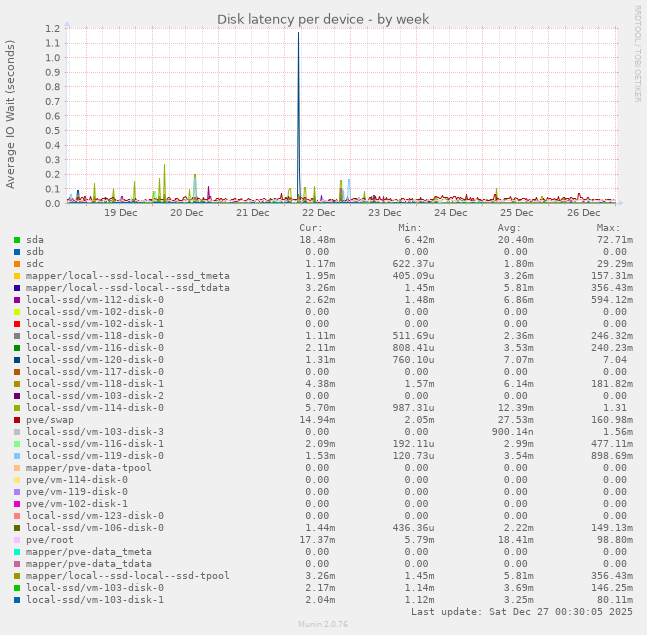Image resolution: width=647 pixels, height=635 pixels.
Task: Select the dark blue swatch for local-ssd/vm-120-disk-0
Action: tap(17, 360)
